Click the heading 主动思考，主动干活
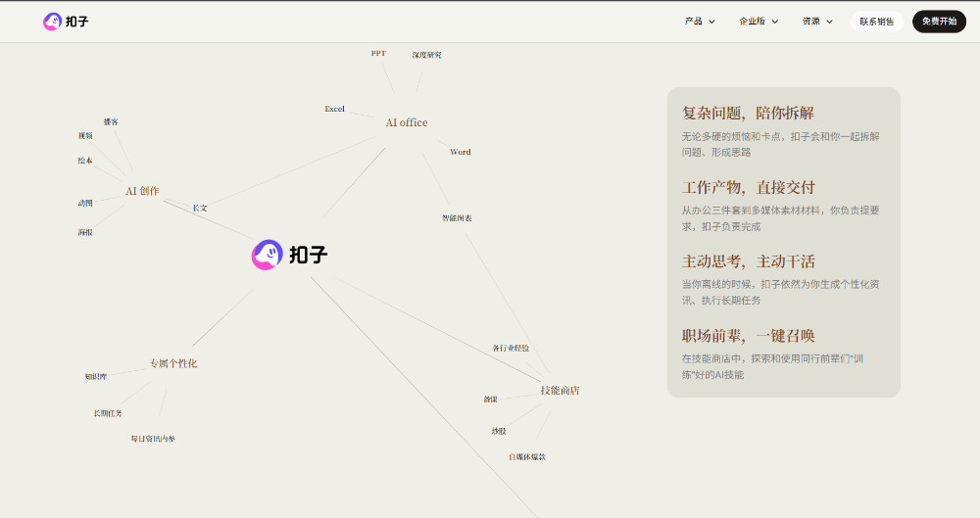Image resolution: width=980 pixels, height=518 pixels. click(749, 261)
